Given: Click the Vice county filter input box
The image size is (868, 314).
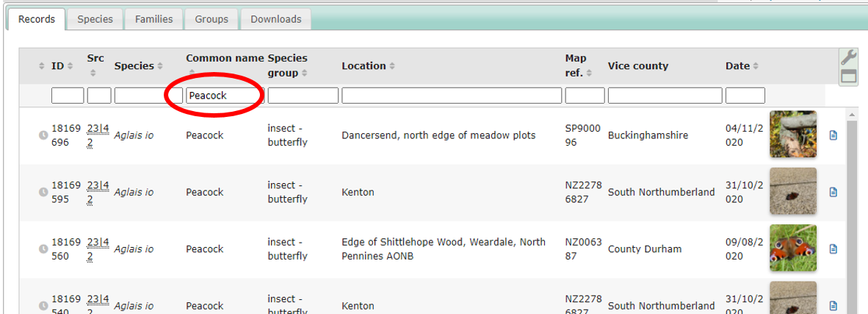Looking at the screenshot, I should click(x=665, y=96).
